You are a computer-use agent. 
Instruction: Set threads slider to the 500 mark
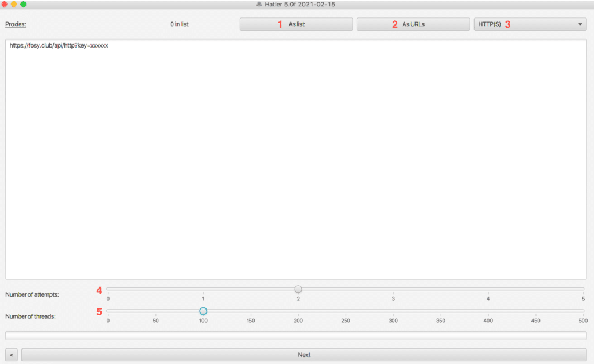coord(583,311)
